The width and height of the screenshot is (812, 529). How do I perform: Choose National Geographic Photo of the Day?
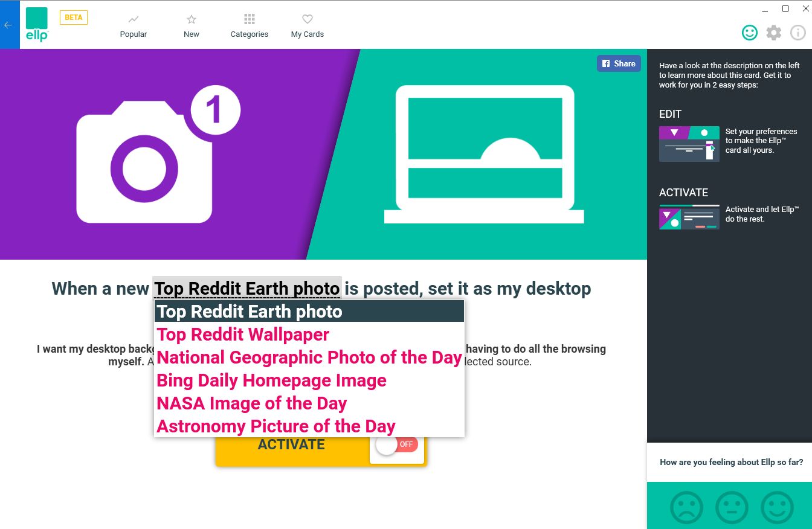click(x=309, y=357)
